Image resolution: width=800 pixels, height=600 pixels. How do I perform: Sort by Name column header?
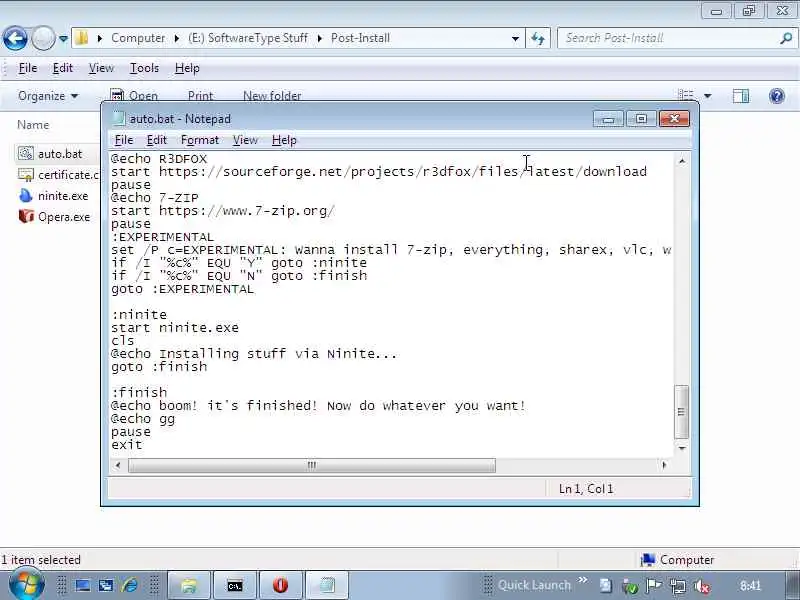tap(33, 125)
